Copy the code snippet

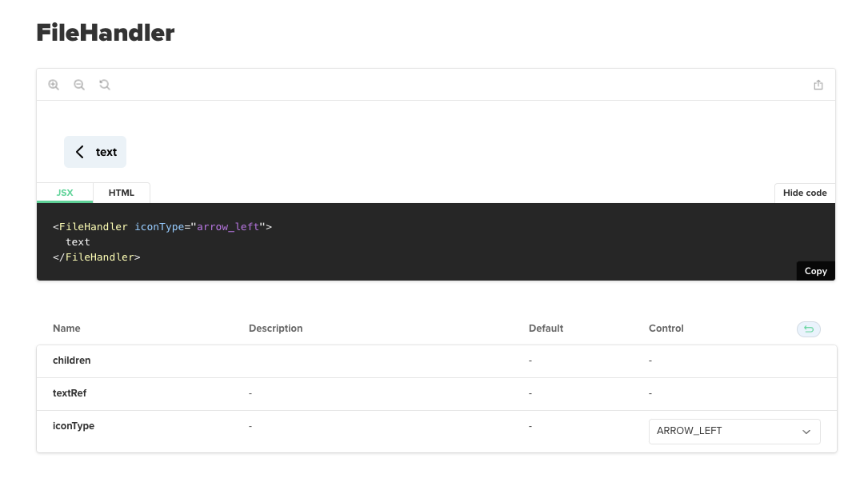click(815, 271)
